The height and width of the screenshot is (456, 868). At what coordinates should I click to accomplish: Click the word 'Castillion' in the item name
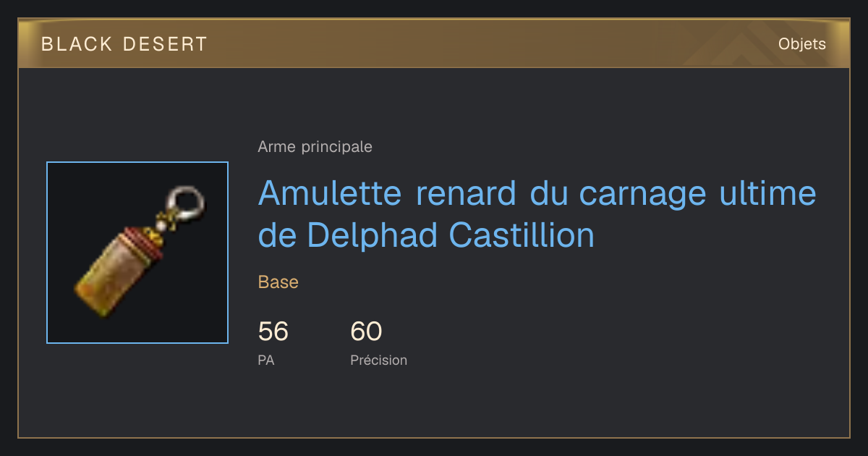pyautogui.click(x=522, y=235)
